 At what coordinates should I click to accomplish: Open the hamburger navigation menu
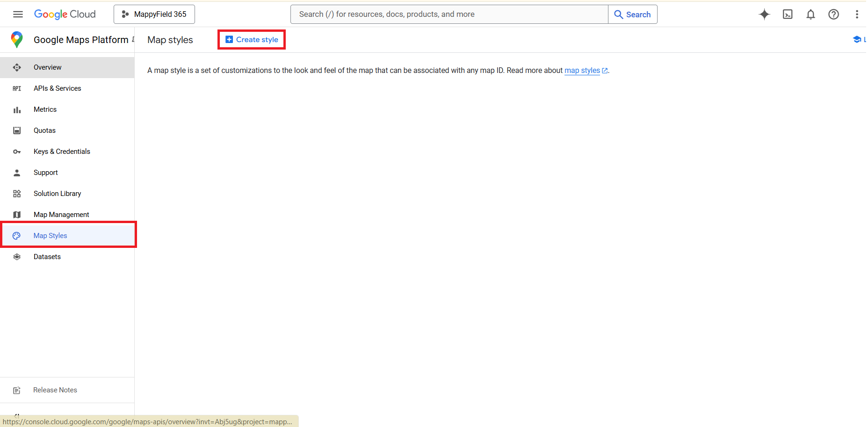pos(18,14)
